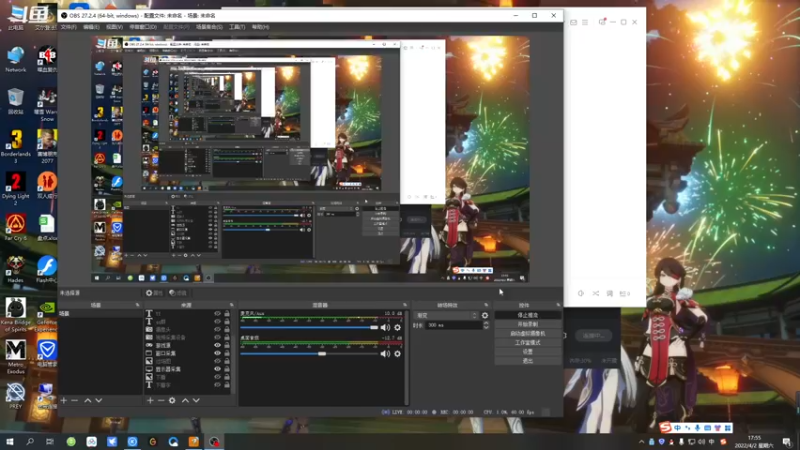This screenshot has height=450, width=800.
Task: Pop out the Scenes dock panel
Action: (138, 305)
